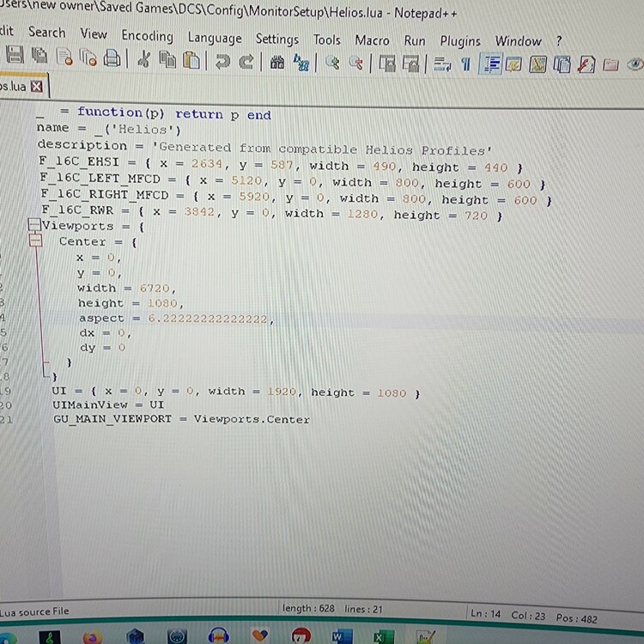This screenshot has height=644, width=644.
Task: Click the Zoom In magnifier icon
Action: pos(332,64)
